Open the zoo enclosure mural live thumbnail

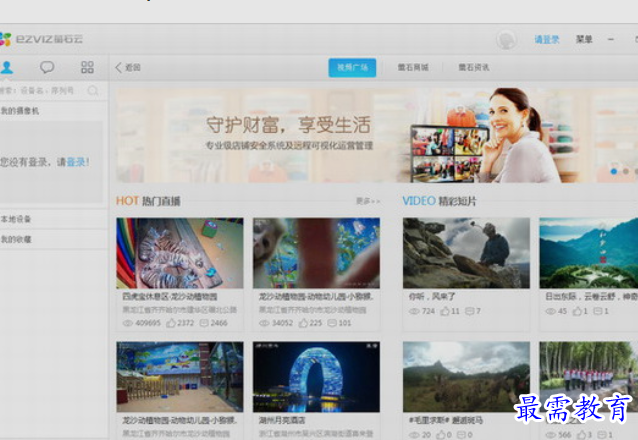pyautogui.click(x=180, y=377)
